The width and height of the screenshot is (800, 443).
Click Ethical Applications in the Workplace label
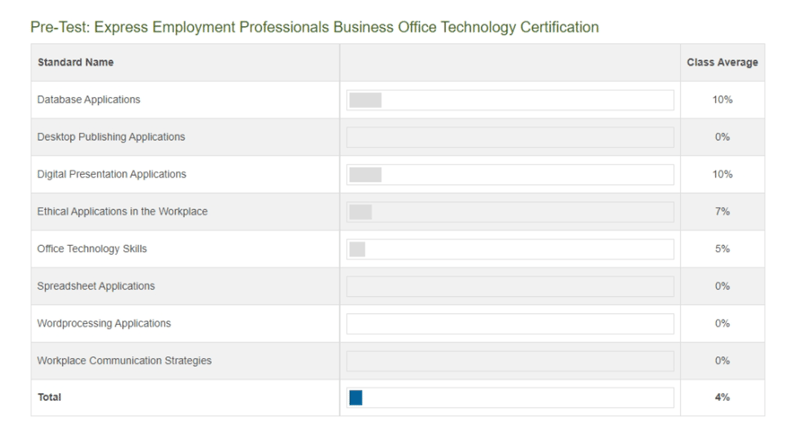click(122, 211)
